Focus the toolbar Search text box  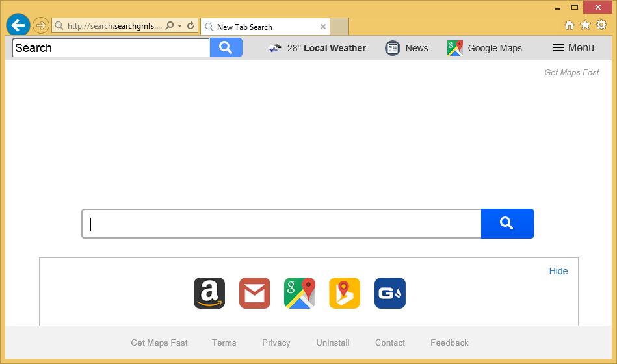[x=111, y=48]
